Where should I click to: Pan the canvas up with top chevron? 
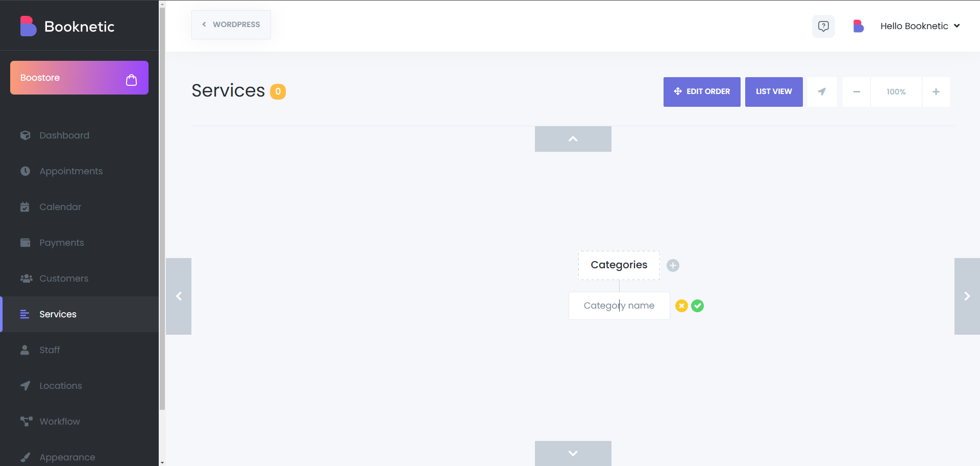[x=573, y=139]
